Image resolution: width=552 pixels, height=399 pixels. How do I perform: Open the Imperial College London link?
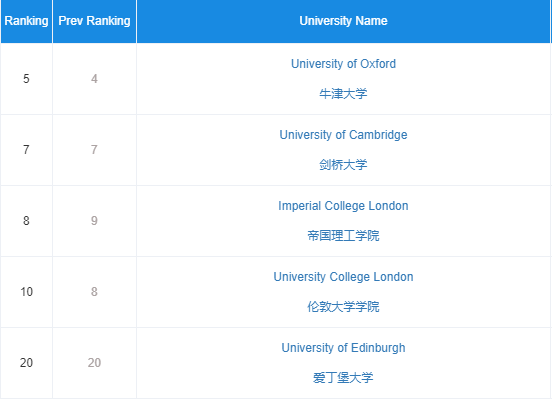[x=343, y=206]
